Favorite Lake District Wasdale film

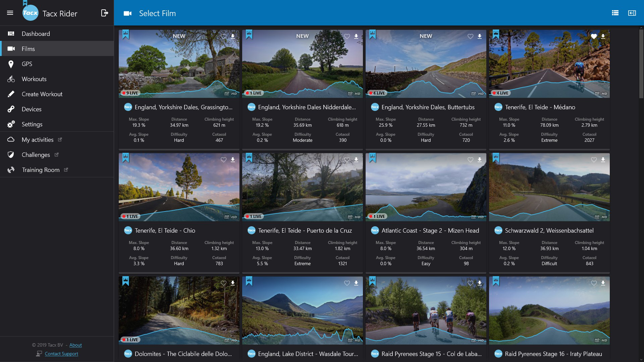(x=347, y=283)
